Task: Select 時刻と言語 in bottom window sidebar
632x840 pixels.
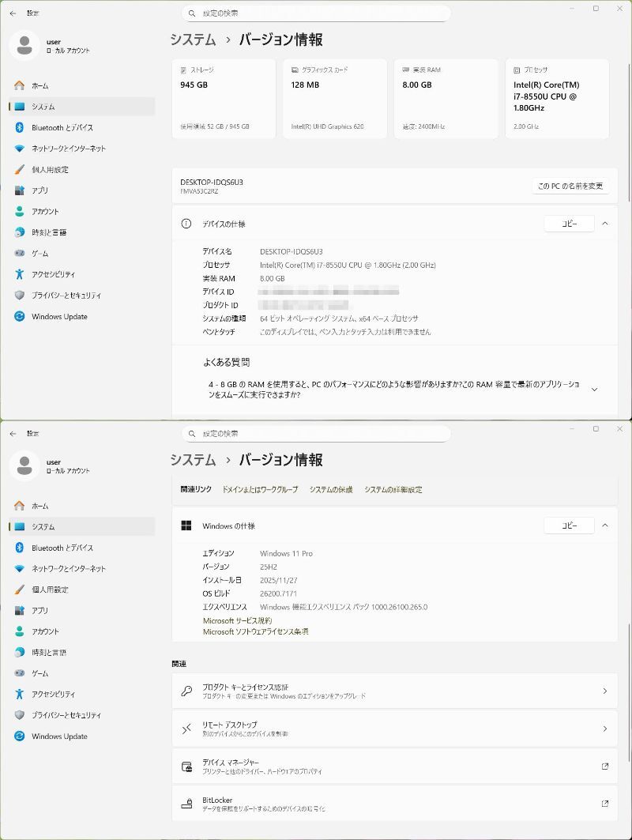Action: pyautogui.click(x=82, y=652)
